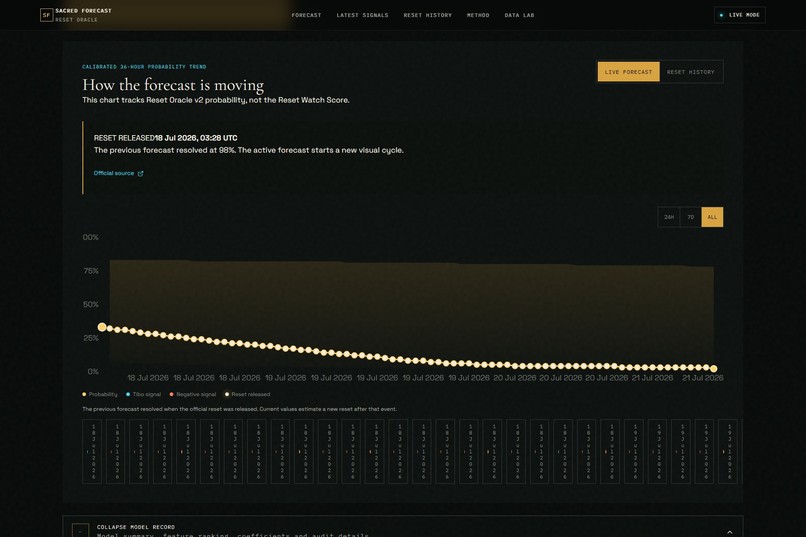Click 'Sacred Forecast' brand title
The image size is (806, 537).
pyautogui.click(x=83, y=10)
